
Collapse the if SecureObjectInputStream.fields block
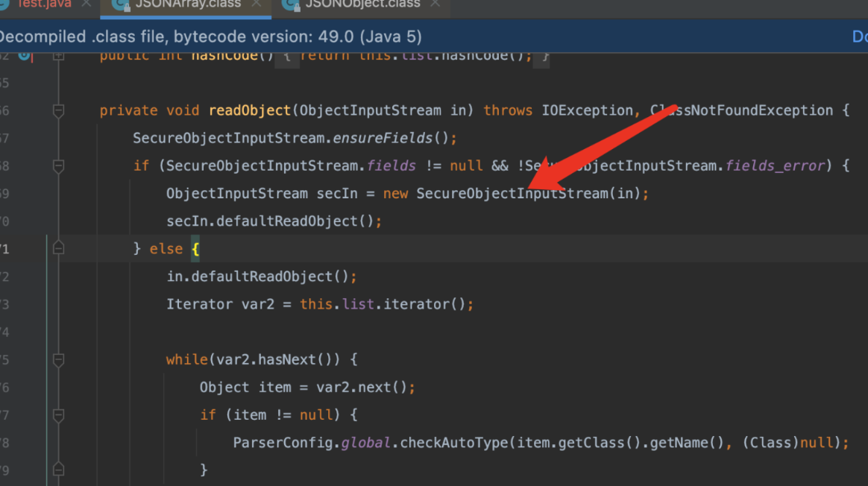point(58,166)
